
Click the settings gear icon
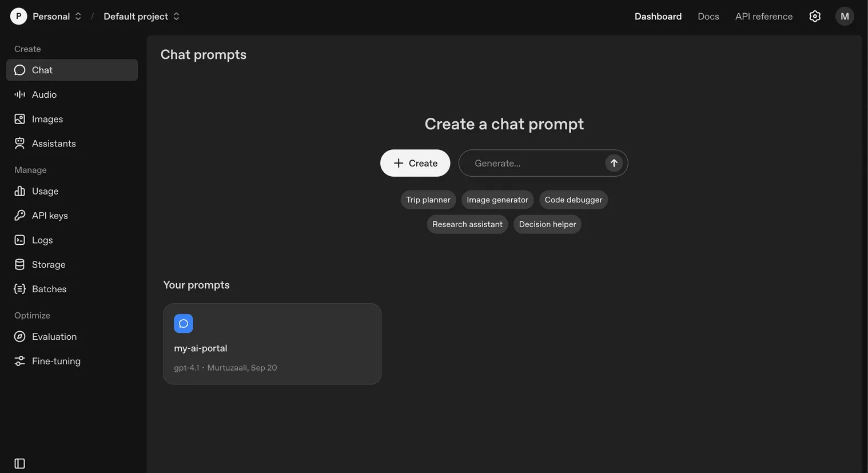point(815,17)
